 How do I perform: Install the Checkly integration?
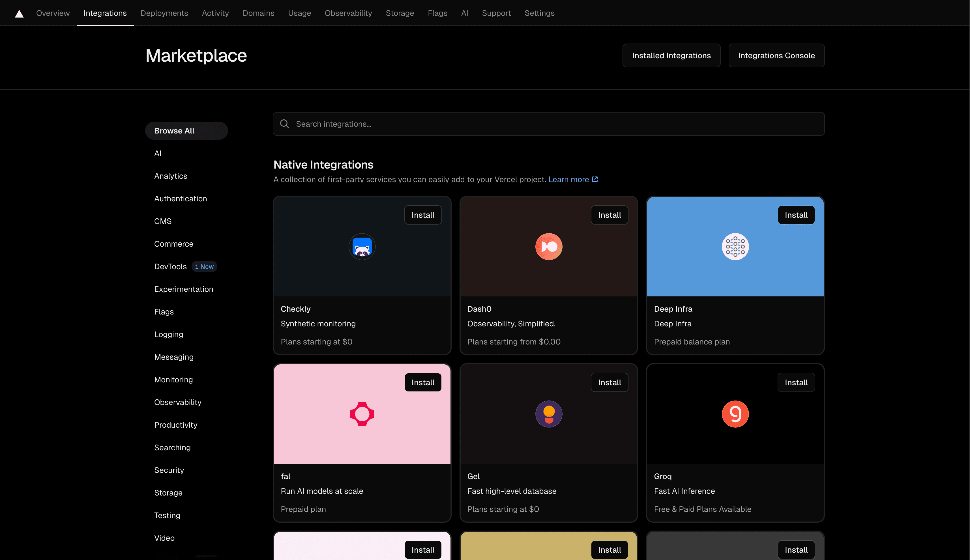[x=422, y=215]
